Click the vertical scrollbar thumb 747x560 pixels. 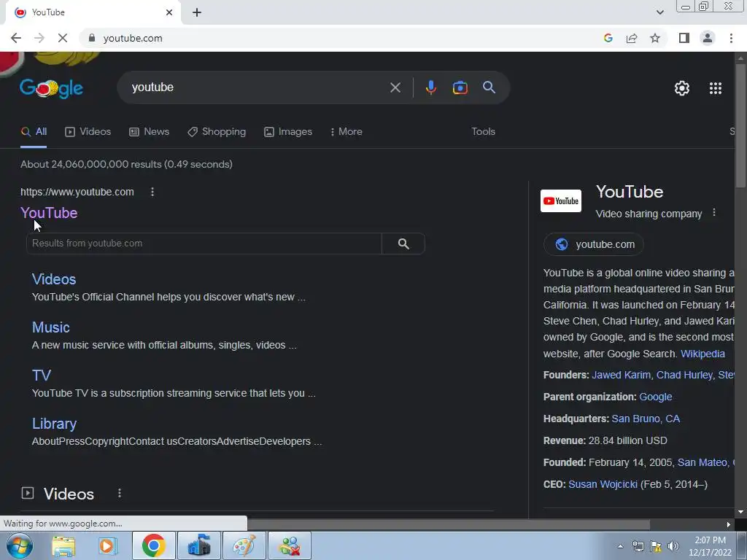point(740,124)
